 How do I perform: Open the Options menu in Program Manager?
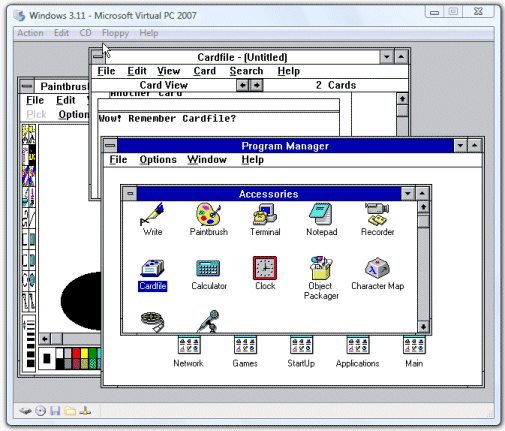point(158,160)
